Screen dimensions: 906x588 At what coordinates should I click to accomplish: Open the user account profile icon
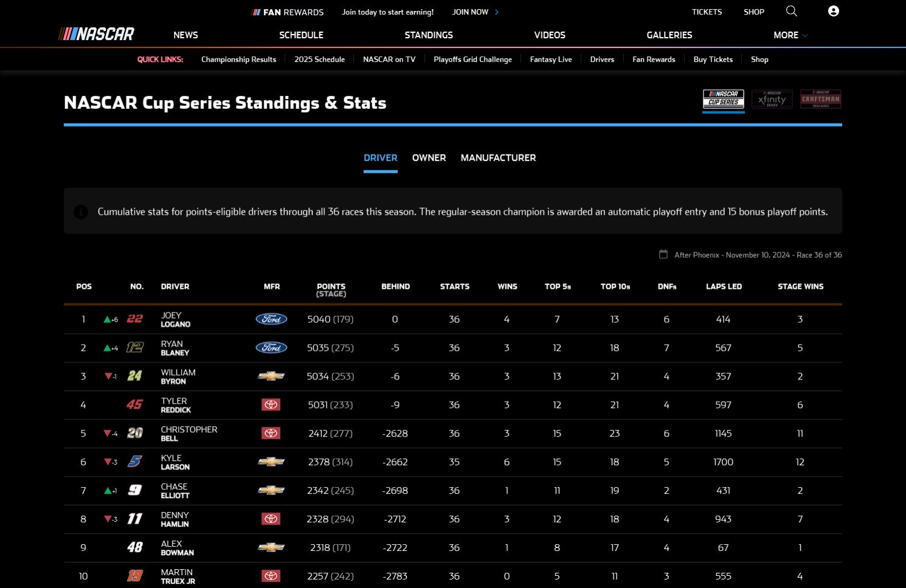coord(834,11)
